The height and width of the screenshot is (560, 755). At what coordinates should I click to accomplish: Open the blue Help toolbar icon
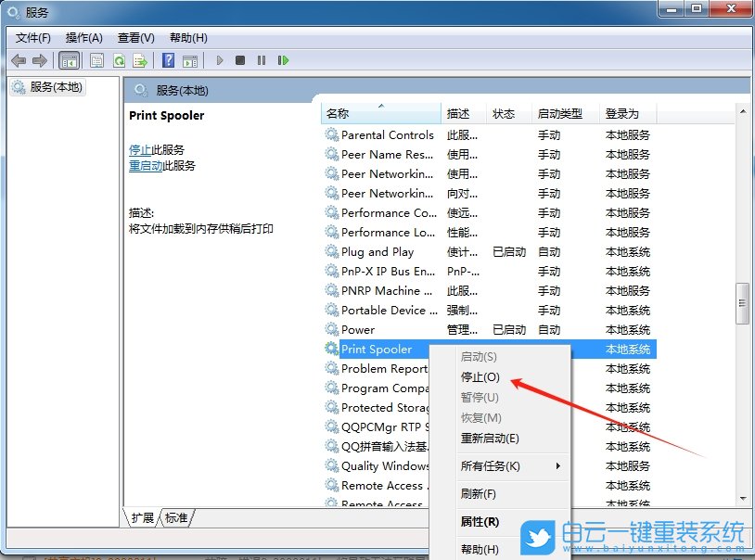(168, 60)
